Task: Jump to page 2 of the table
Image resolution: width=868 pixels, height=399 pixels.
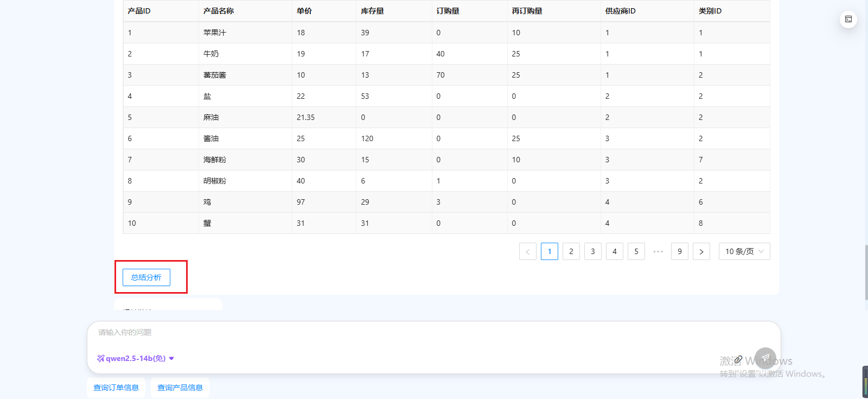Action: click(571, 251)
